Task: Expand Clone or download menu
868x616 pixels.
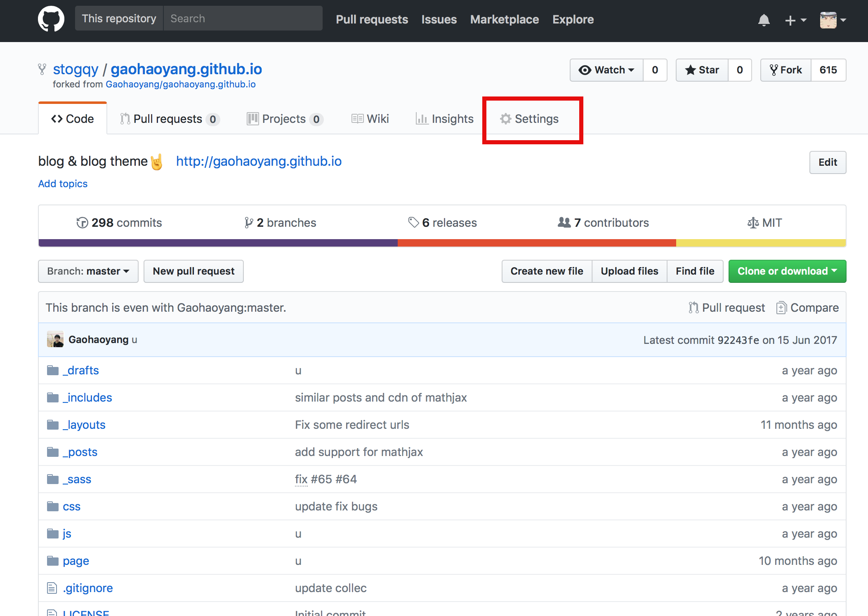Action: 787,271
